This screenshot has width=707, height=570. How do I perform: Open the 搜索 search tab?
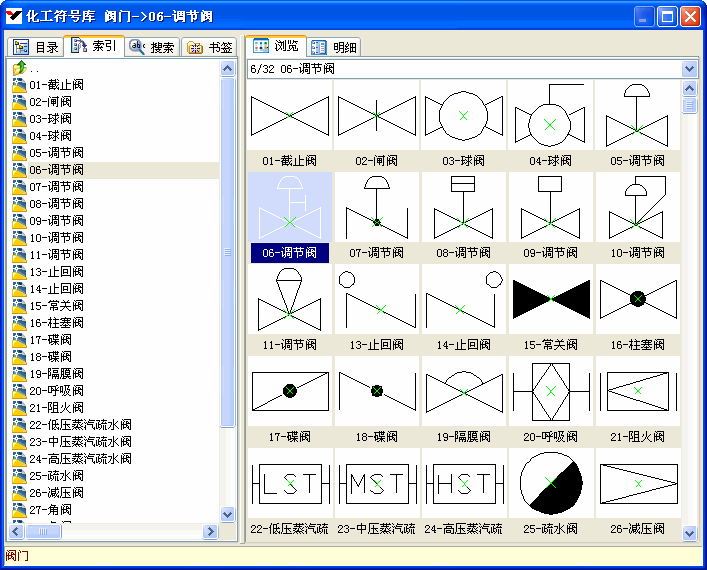[x=152, y=47]
